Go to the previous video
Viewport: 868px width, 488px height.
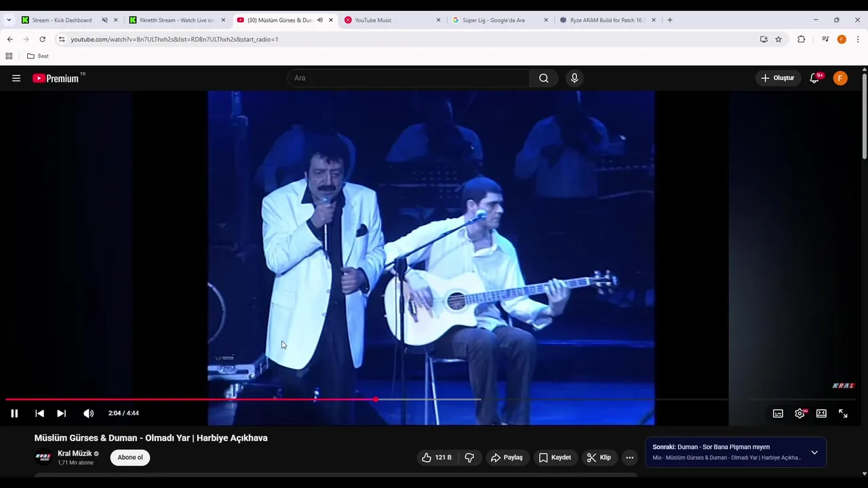[x=39, y=413]
